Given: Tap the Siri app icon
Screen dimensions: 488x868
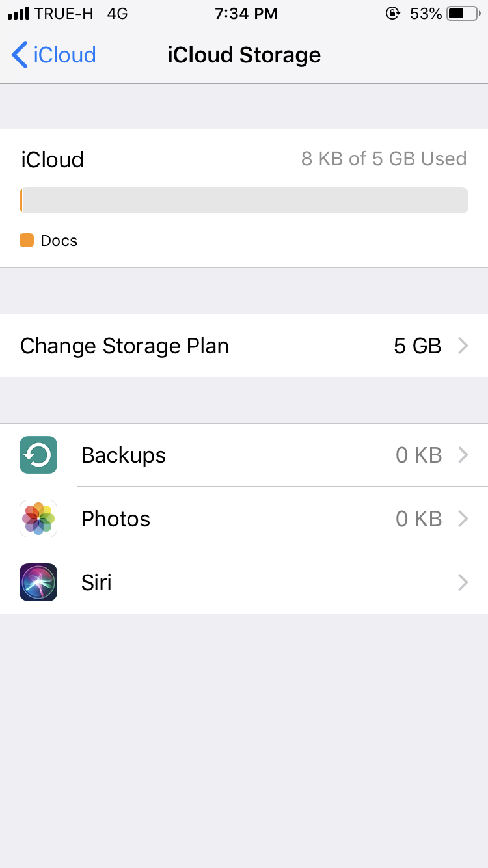Looking at the screenshot, I should (x=38, y=582).
